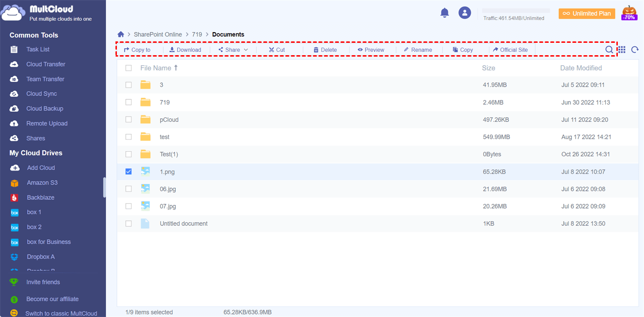Click the Copy toolbar button

click(x=463, y=50)
